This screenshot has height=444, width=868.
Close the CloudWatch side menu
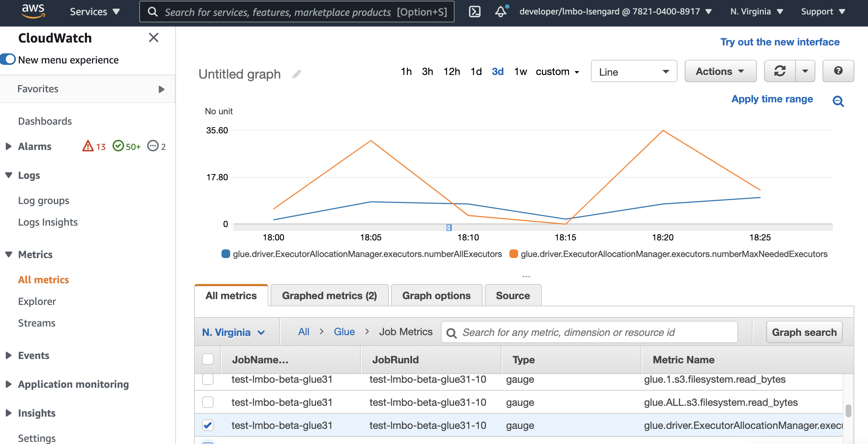154,37
